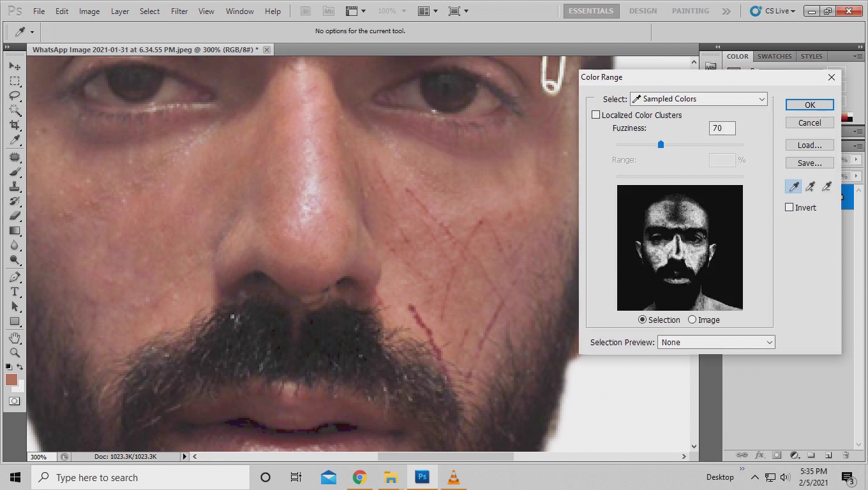Click the Fuzziness slider handle
The height and width of the screenshot is (490, 868).
click(x=661, y=144)
